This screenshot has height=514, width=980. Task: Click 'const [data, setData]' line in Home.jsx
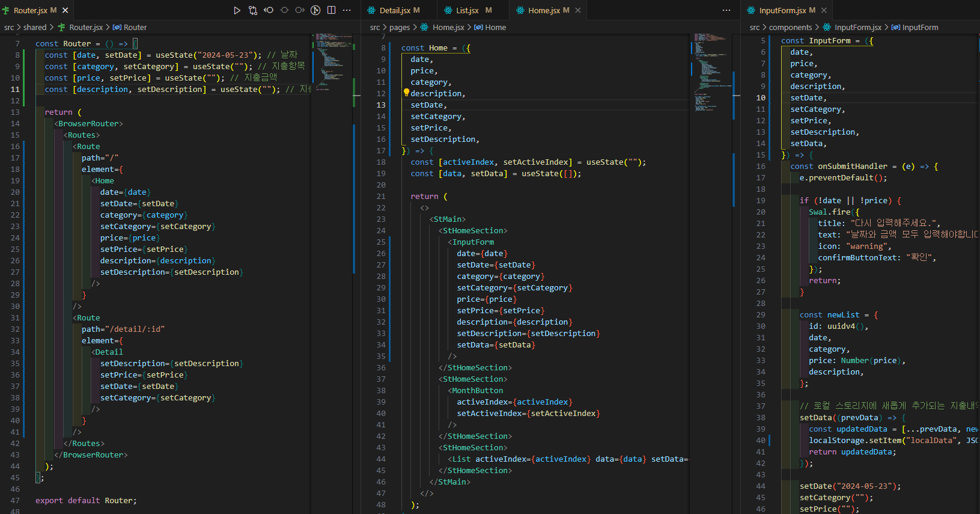496,173
